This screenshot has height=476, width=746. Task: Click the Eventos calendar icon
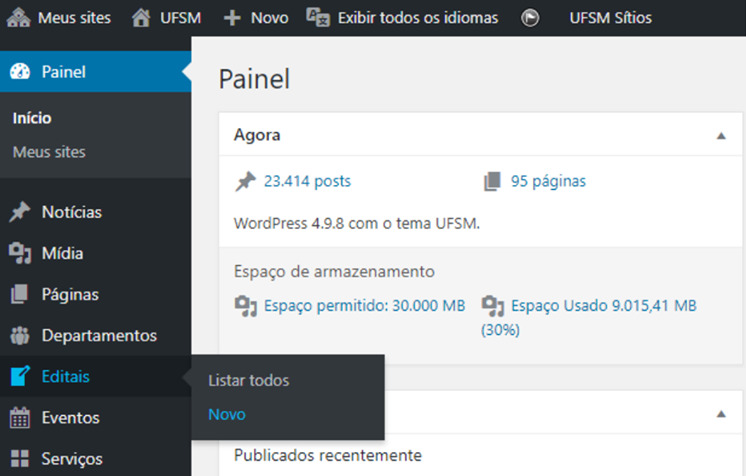[x=19, y=418]
